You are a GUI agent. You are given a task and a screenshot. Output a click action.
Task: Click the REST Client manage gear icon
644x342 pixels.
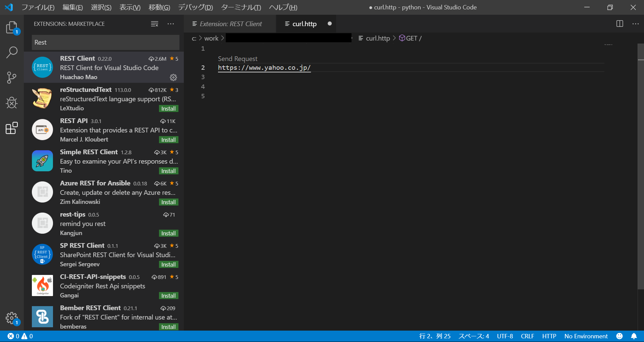173,77
